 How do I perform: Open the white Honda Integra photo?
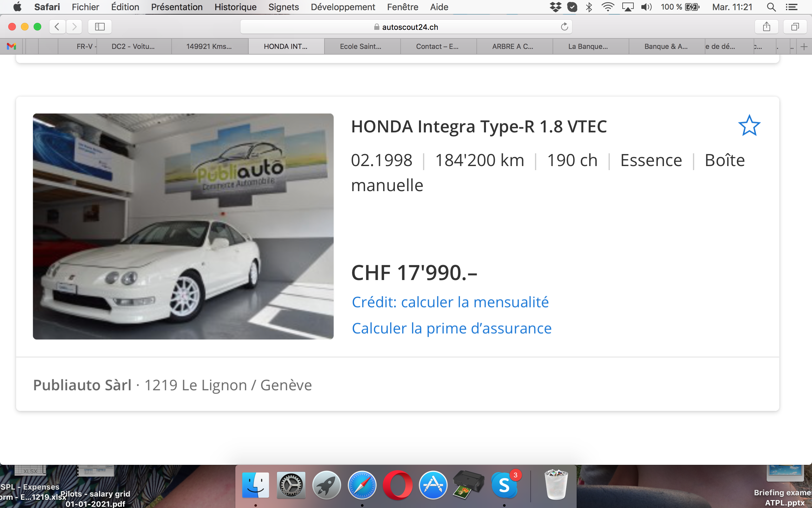click(183, 226)
